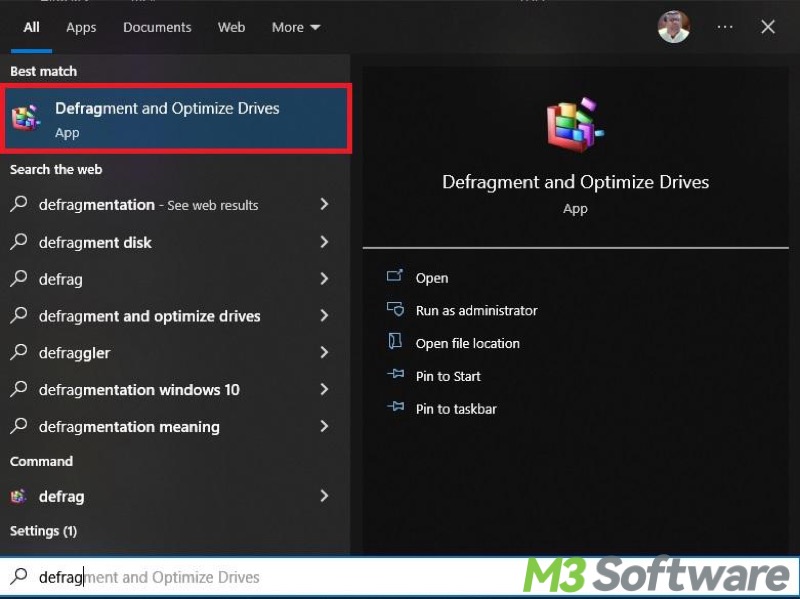Expand the defragmentation web result arrow
800x599 pixels.
[324, 204]
